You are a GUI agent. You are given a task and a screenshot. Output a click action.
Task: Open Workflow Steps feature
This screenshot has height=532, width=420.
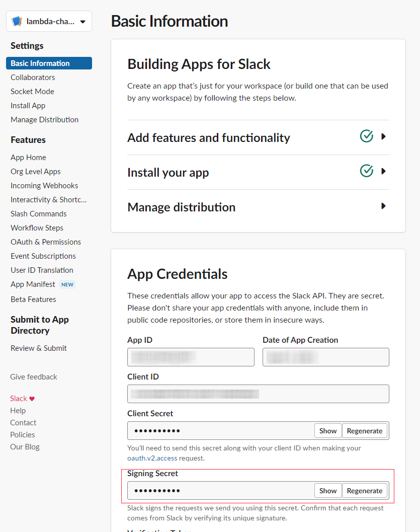pos(37,228)
